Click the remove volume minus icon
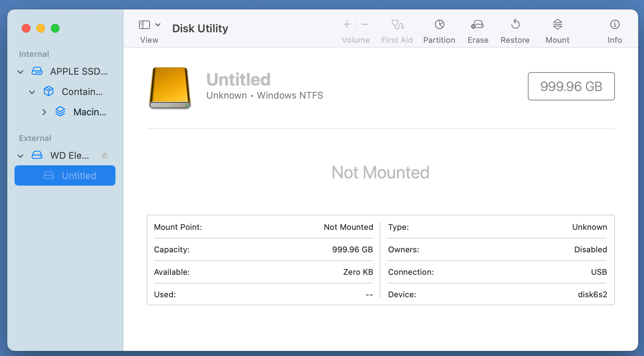 (365, 24)
